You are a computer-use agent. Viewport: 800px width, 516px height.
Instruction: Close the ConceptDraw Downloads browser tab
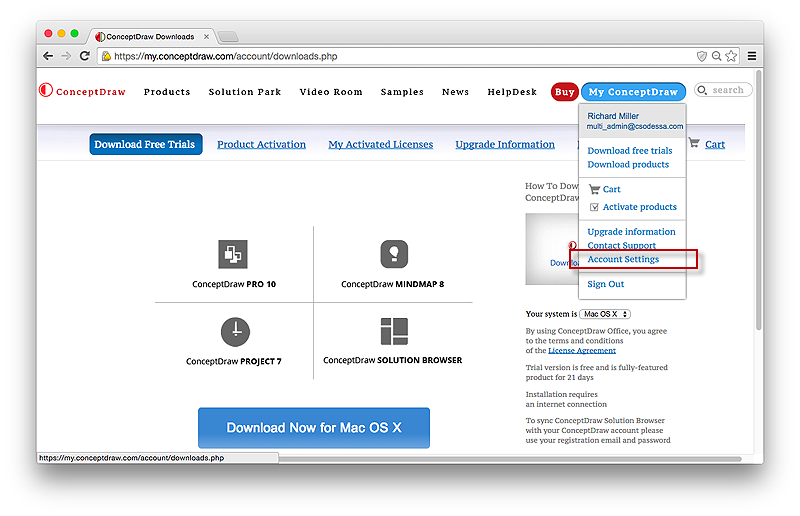[206, 37]
